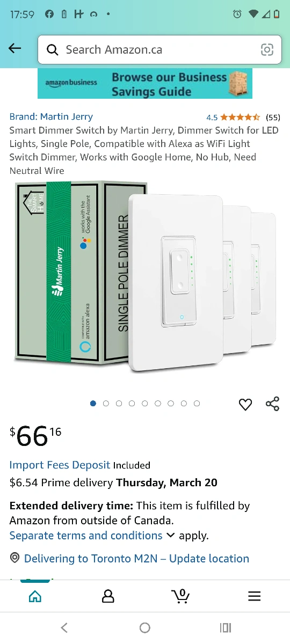290x644 pixels.
Task: Focus the Search Amazon.ca field
Action: click(x=160, y=50)
